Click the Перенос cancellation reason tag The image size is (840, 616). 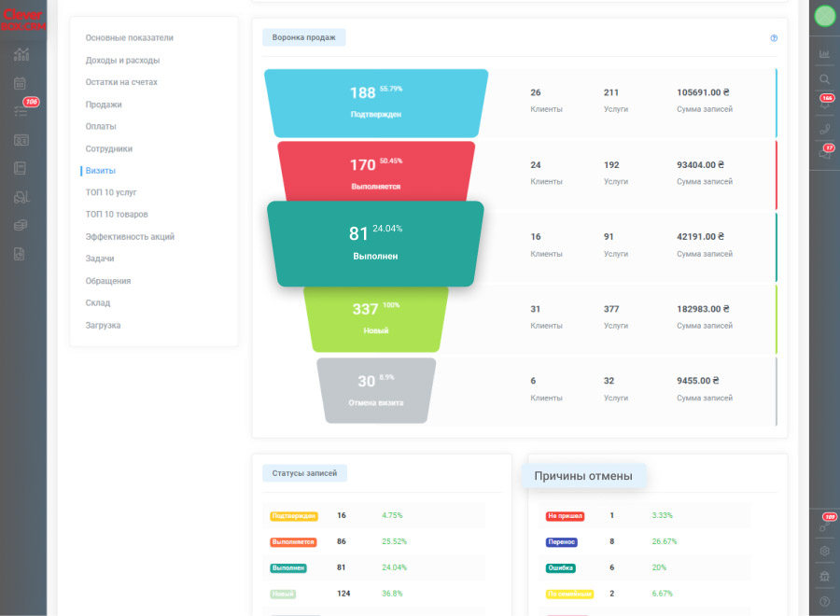point(562,541)
